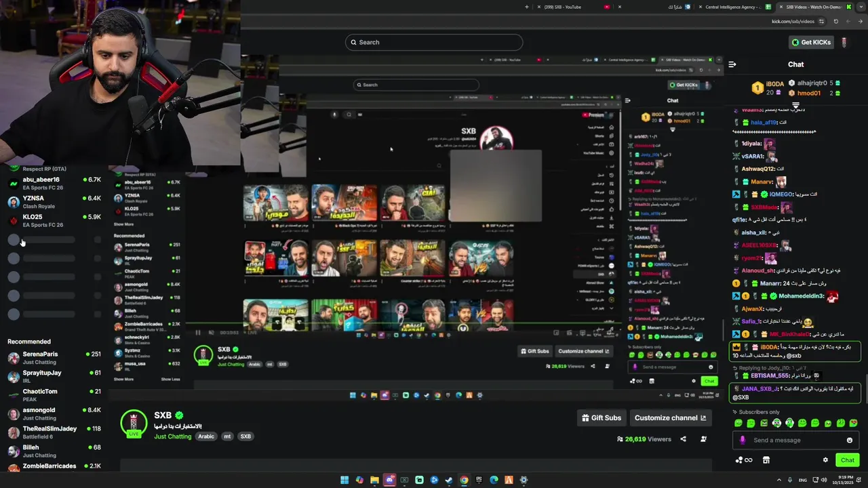Open TheRealSlimJadey in Recommended list
This screenshot has width=868, height=488.
[x=54, y=432]
